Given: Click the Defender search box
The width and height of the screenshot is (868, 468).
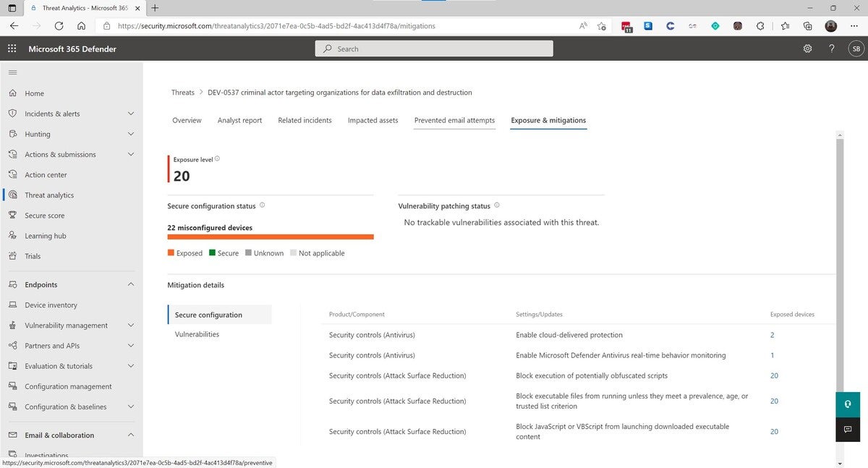Looking at the screenshot, I should [x=434, y=48].
